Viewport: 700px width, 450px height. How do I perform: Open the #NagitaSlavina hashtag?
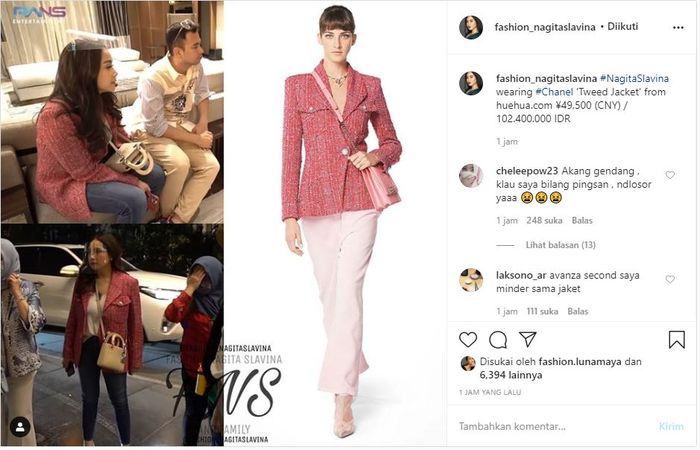(634, 79)
